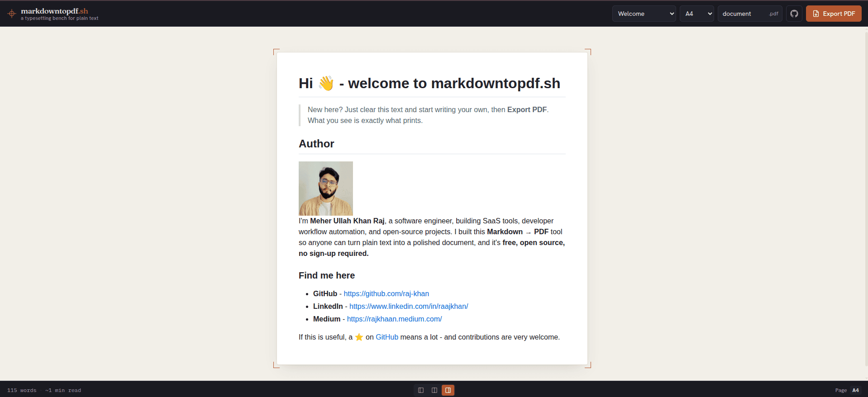This screenshot has width=868, height=397.
Task: Click the '~1 min read' status text
Action: (63, 390)
